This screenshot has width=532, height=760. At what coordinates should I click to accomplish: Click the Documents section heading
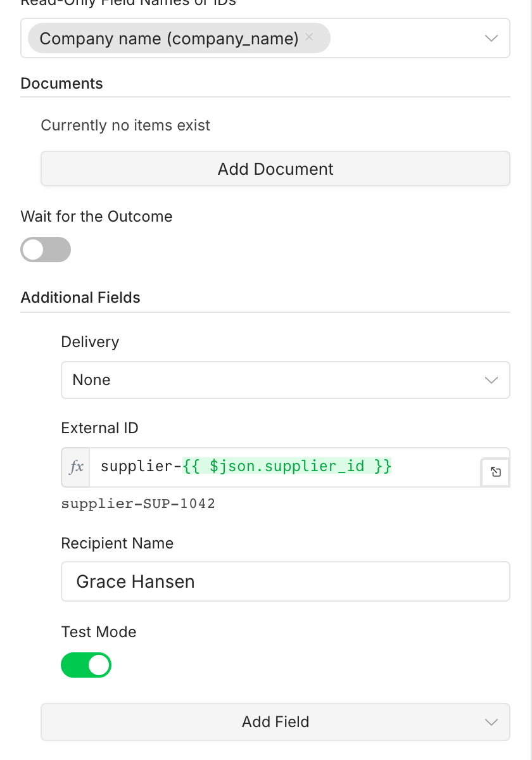click(62, 84)
